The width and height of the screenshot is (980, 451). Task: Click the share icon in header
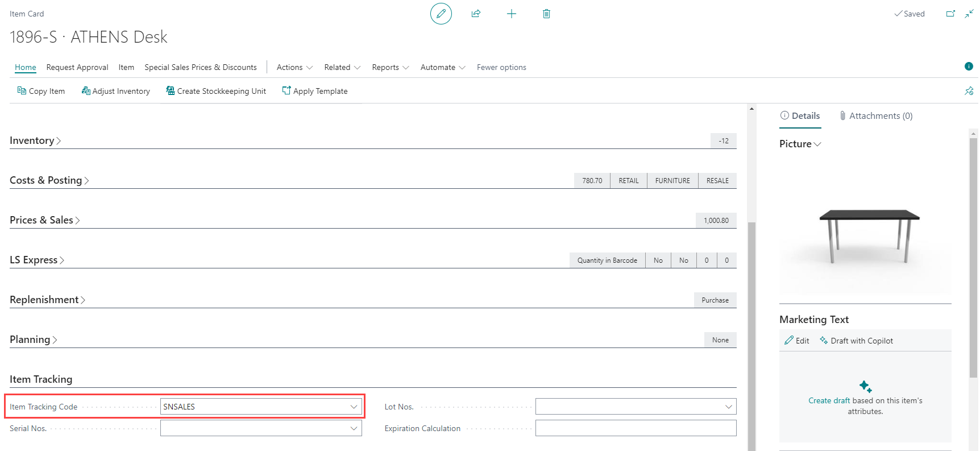coord(476,14)
